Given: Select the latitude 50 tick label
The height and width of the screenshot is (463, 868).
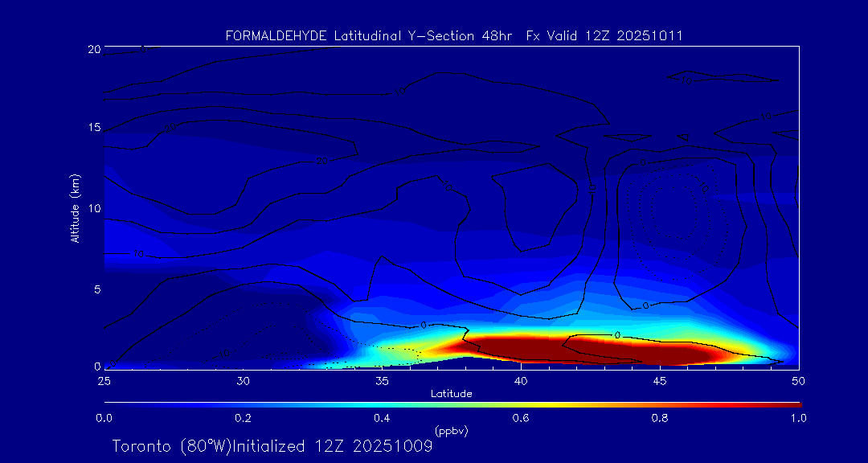Looking at the screenshot, I should (798, 380).
